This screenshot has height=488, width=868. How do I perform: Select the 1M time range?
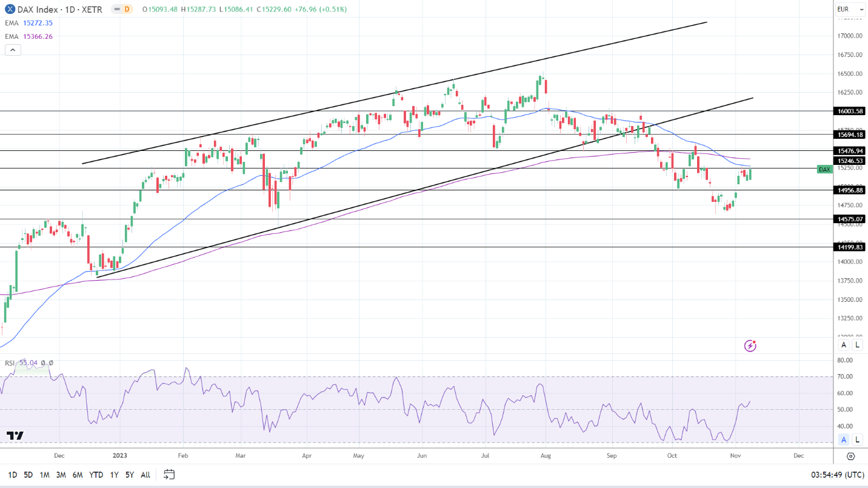tap(44, 475)
